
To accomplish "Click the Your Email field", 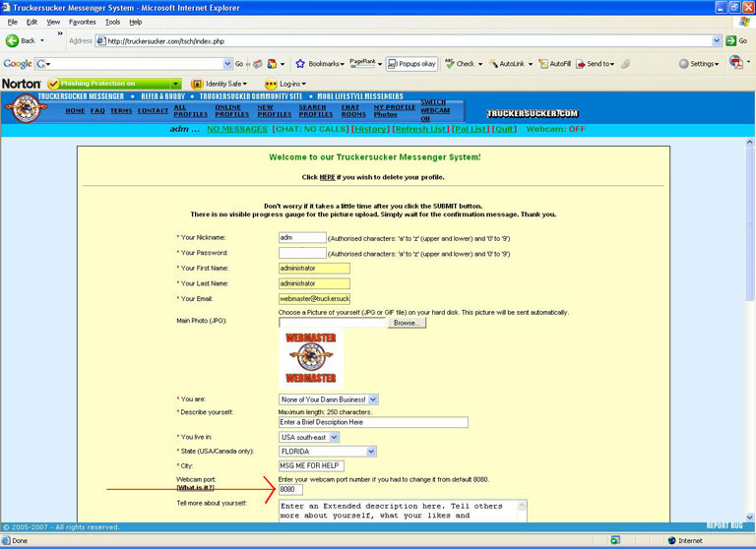I will 314,299.
